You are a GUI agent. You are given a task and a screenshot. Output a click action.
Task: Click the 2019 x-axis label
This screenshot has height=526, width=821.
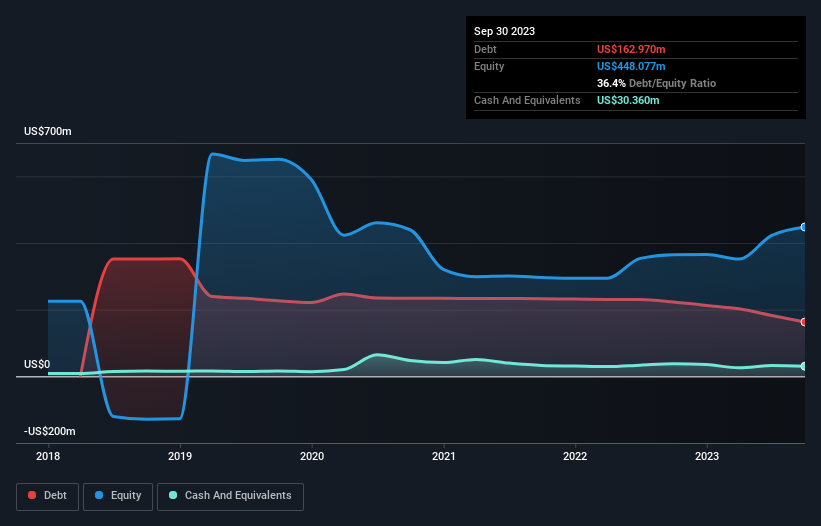click(x=180, y=456)
